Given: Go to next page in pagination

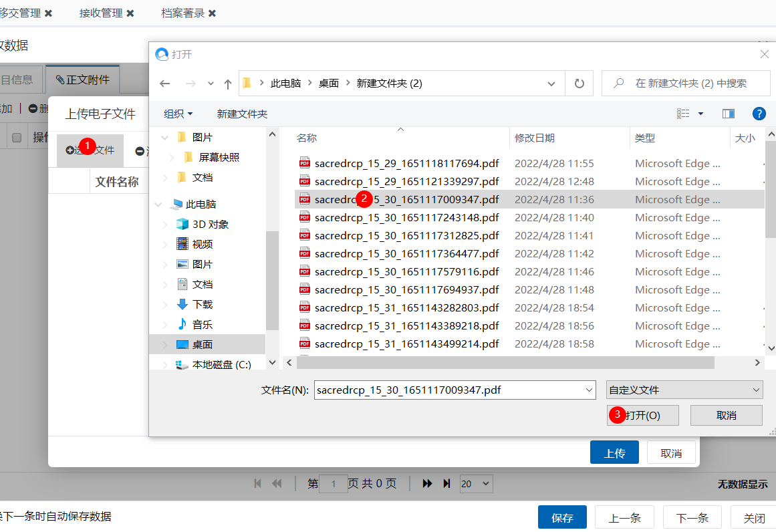Looking at the screenshot, I should pos(428,483).
